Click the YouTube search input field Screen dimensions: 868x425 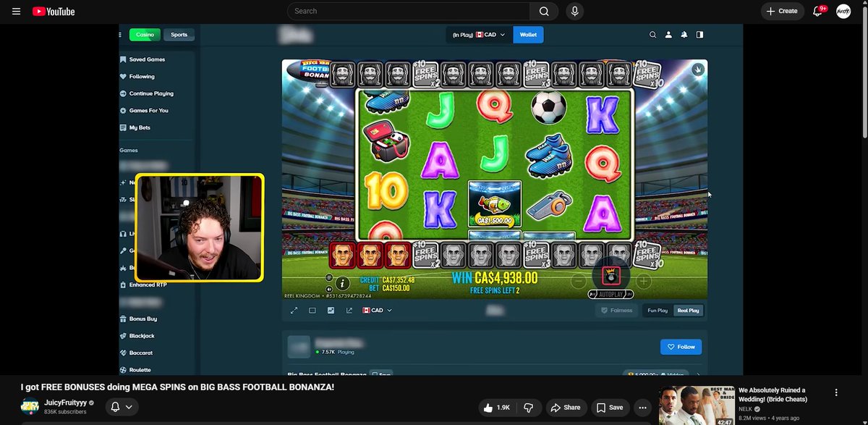[x=409, y=11]
